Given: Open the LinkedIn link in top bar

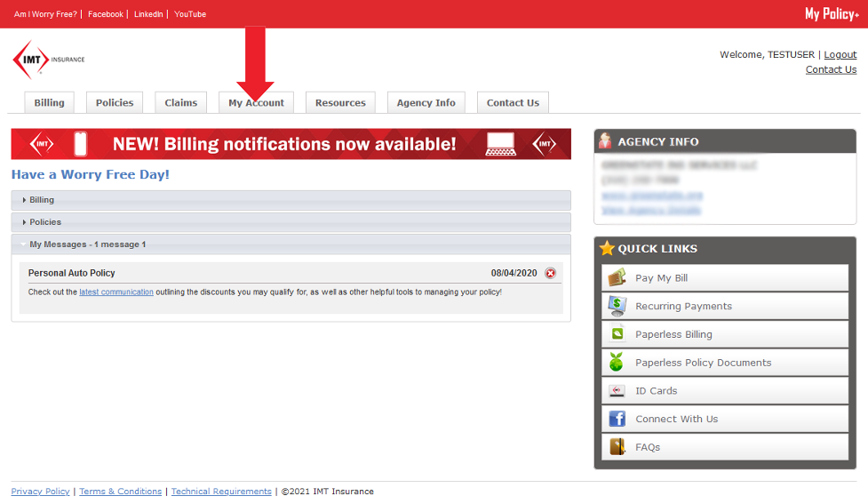Looking at the screenshot, I should click(148, 14).
